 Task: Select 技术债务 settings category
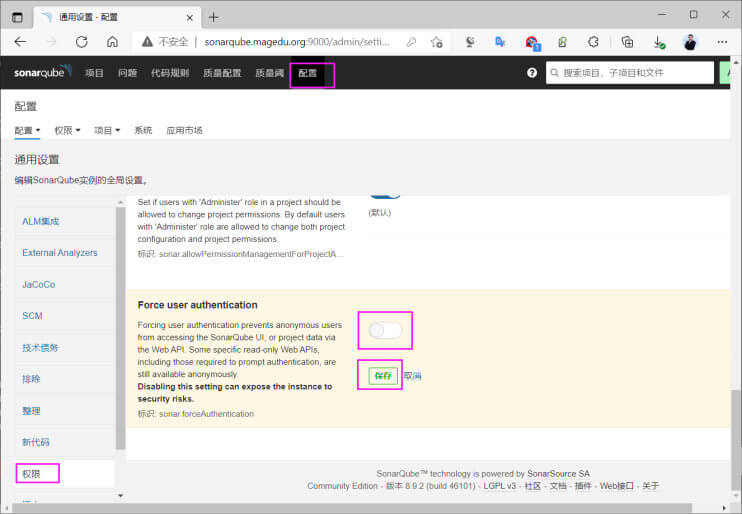coord(40,348)
